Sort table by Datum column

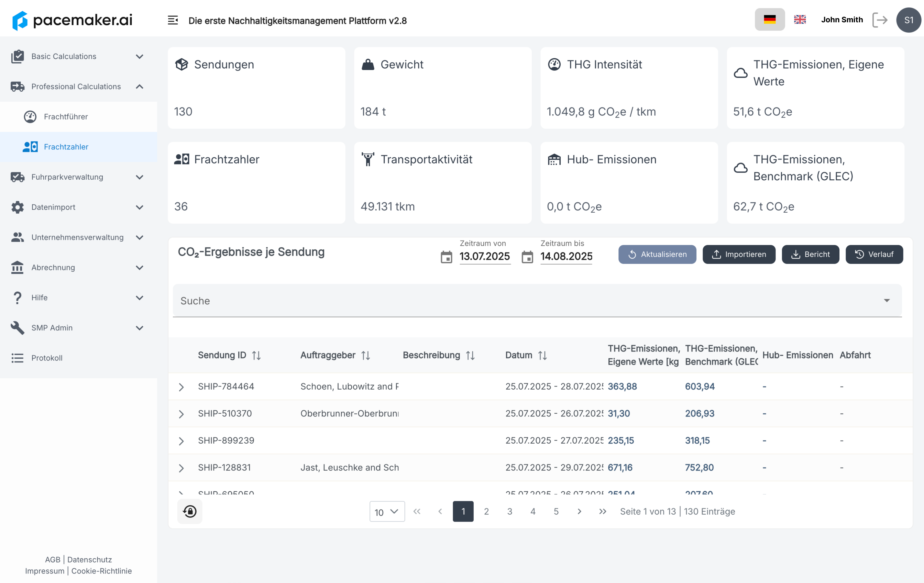[542, 355]
